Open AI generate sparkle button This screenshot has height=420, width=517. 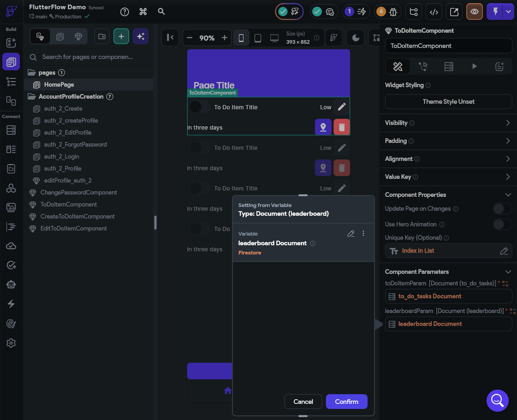(x=141, y=36)
